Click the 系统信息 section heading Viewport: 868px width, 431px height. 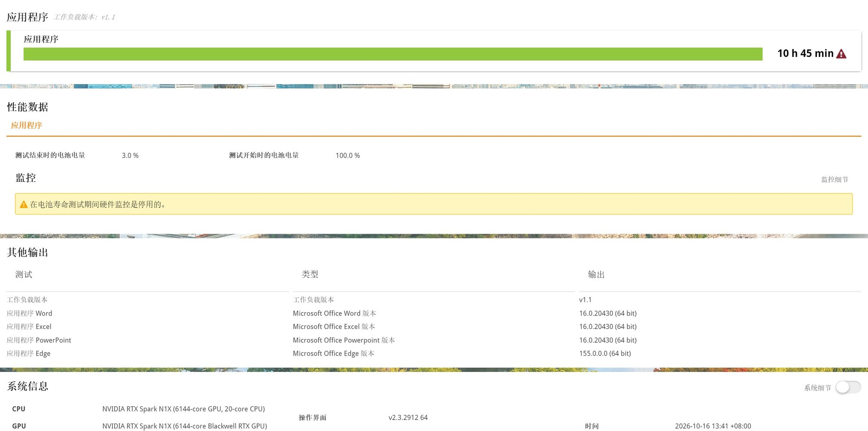point(28,386)
